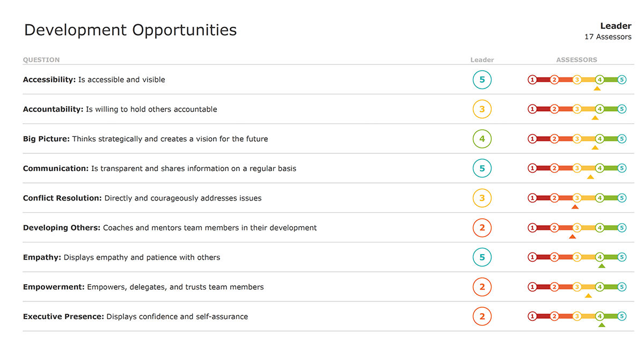Select rating 1 on the Accessibility assessor scale

coord(532,80)
